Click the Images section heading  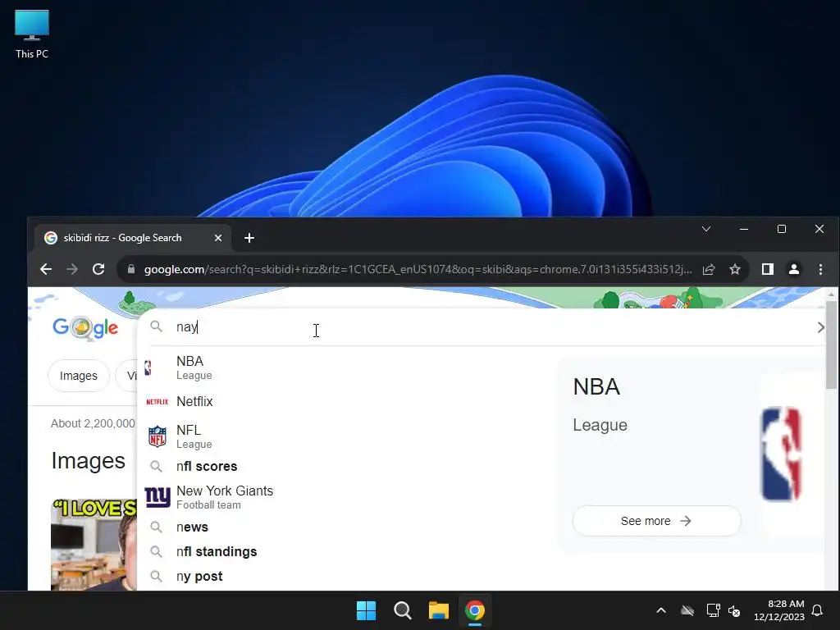[89, 461]
